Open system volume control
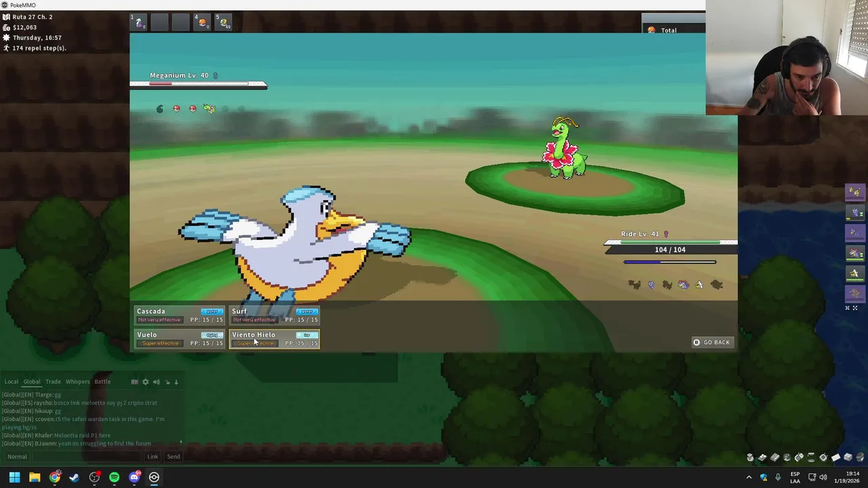 (x=823, y=477)
